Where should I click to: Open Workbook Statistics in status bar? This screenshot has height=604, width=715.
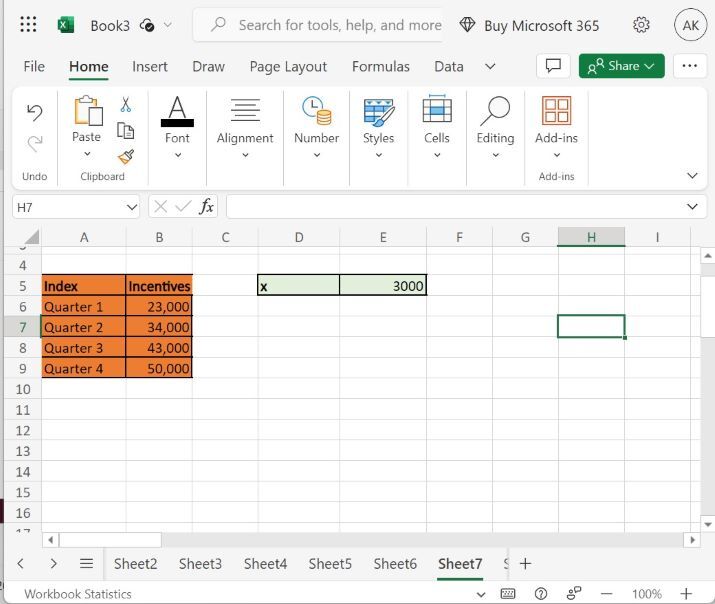coord(78,594)
